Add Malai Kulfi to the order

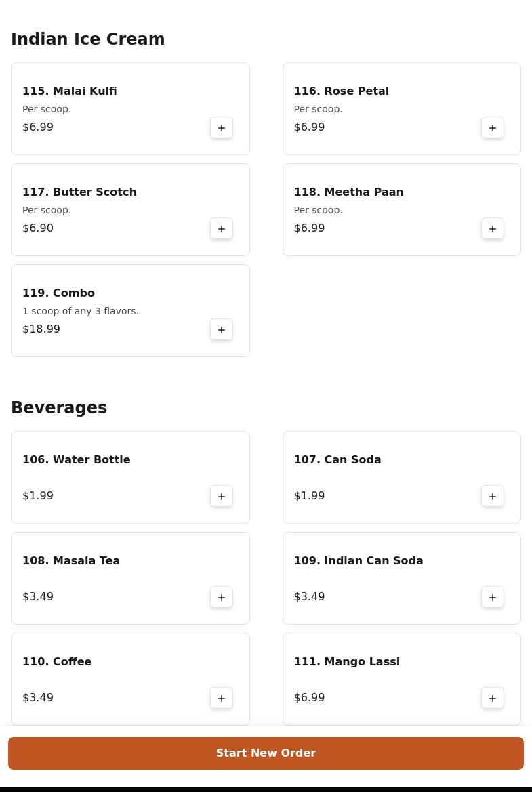click(x=222, y=128)
